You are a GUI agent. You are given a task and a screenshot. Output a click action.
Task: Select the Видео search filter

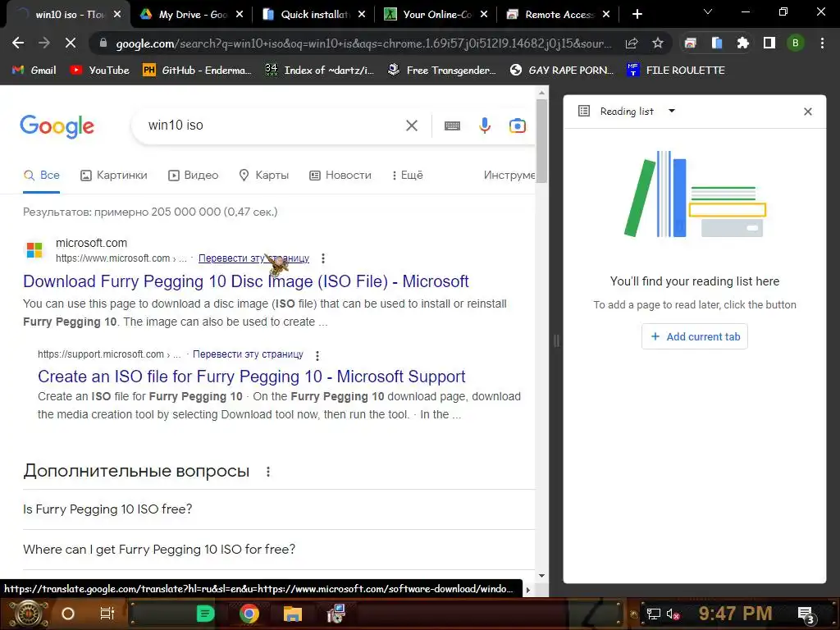pyautogui.click(x=194, y=176)
